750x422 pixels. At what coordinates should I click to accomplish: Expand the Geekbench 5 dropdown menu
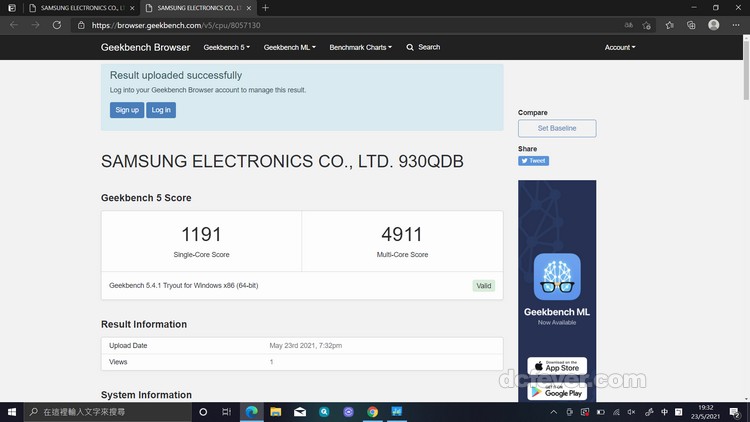point(227,47)
